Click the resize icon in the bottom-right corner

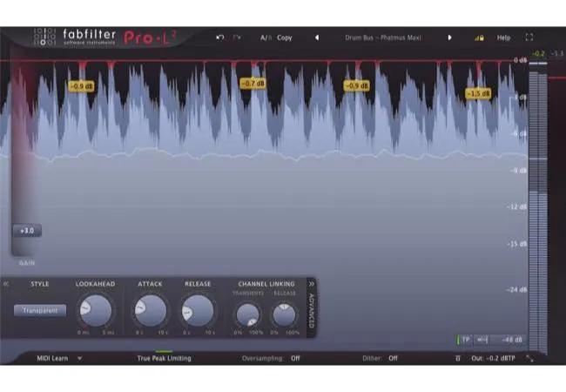click(530, 358)
